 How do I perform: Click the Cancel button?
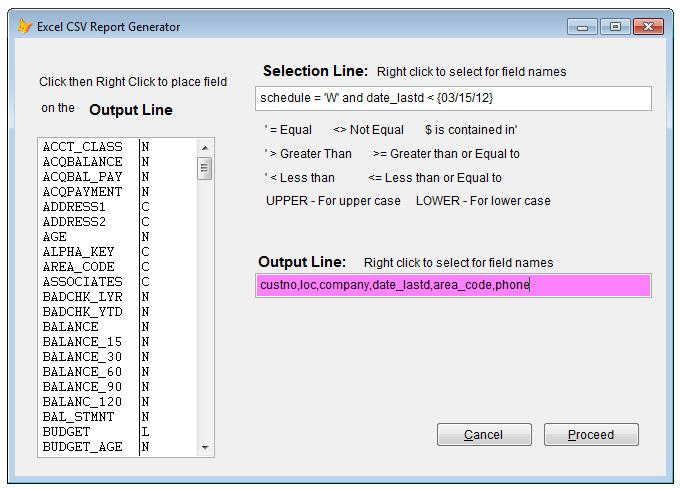point(484,434)
